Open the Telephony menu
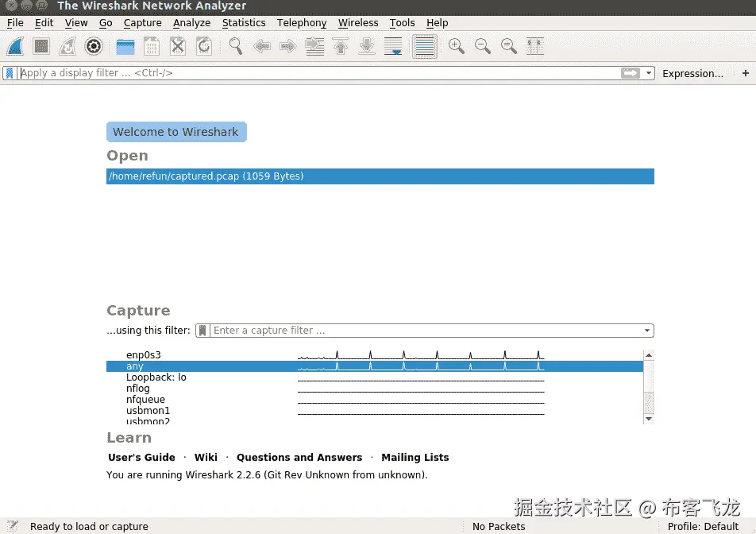Screen dimensions: 756x534 pos(302,23)
